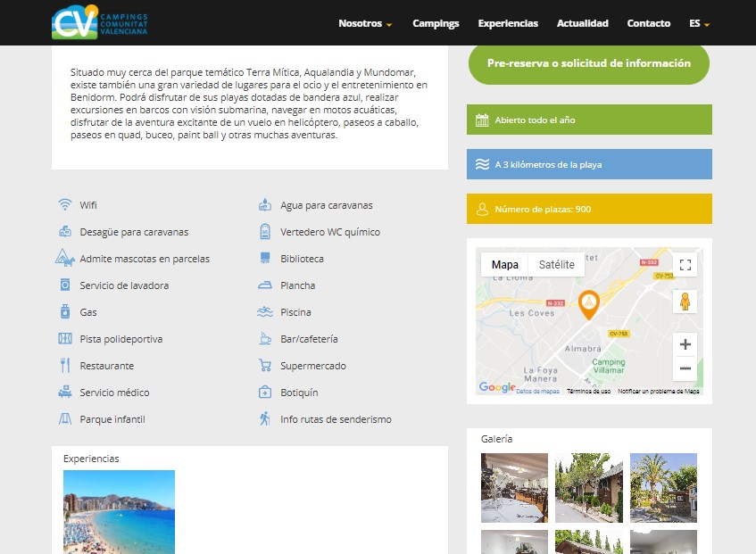Screen dimensions: 756x554
Task: Open the Actualidad navigation link
Action: pyautogui.click(x=583, y=23)
